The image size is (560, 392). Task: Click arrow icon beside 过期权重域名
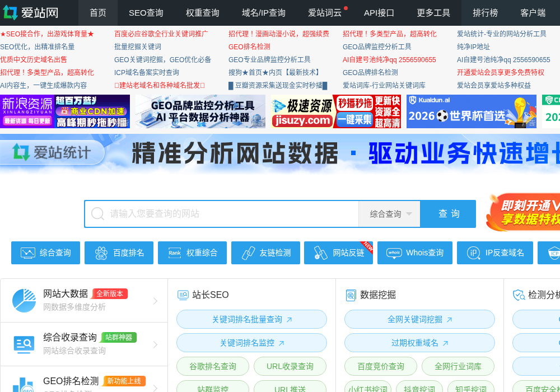coord(445,343)
